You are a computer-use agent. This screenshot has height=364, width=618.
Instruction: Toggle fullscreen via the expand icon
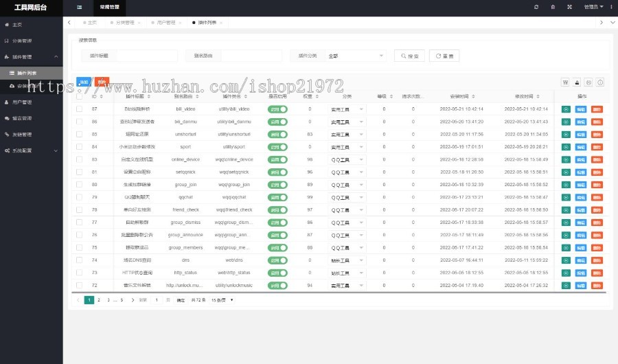[x=569, y=7]
